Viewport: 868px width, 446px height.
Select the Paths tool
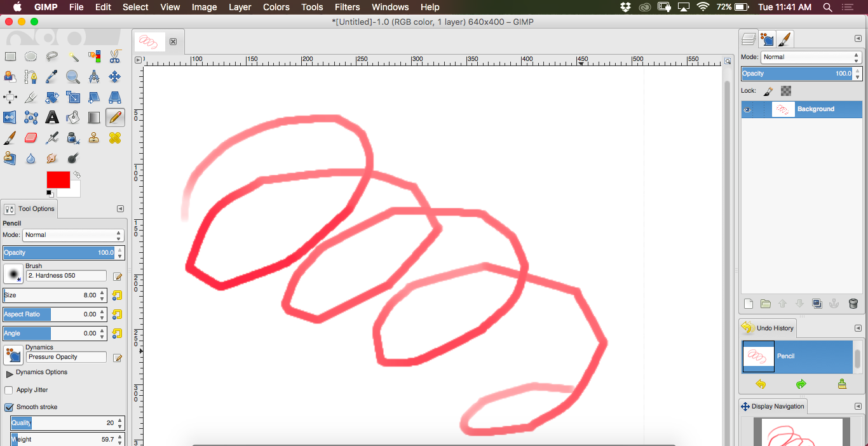click(31, 77)
